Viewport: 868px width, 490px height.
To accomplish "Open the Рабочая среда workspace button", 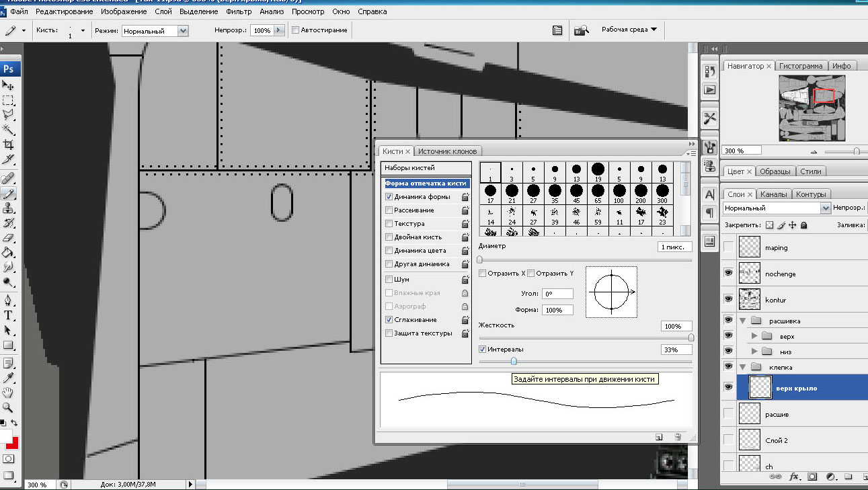I will [629, 30].
